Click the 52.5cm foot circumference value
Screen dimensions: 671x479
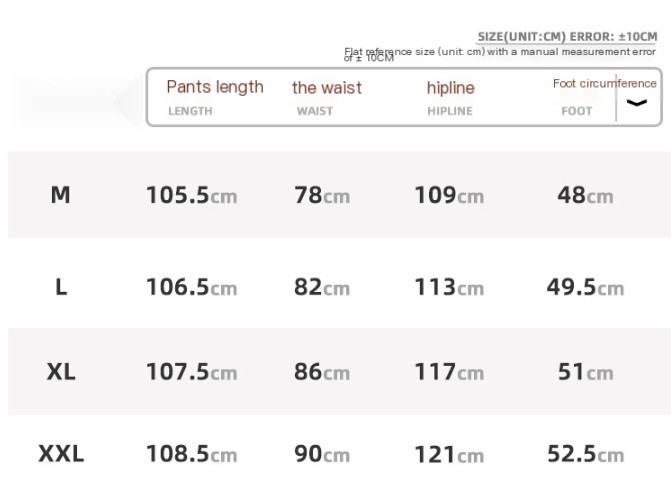(585, 455)
